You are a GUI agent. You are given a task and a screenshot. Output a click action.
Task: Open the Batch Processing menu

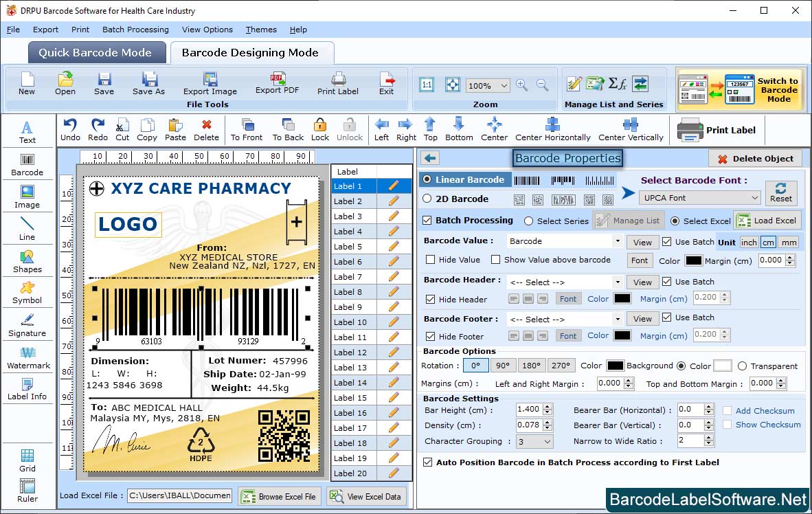pyautogui.click(x=136, y=30)
